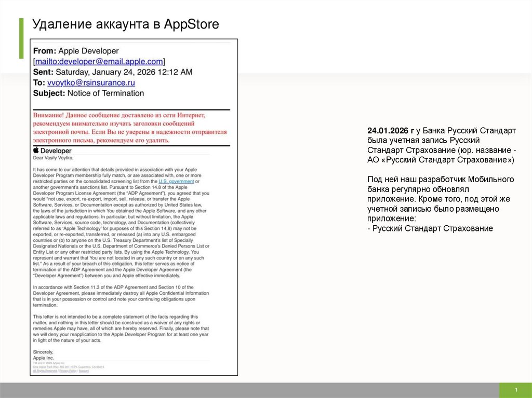
Task: Click the "Sent: Saturday, January 24, 2026" line
Action: [113, 72]
